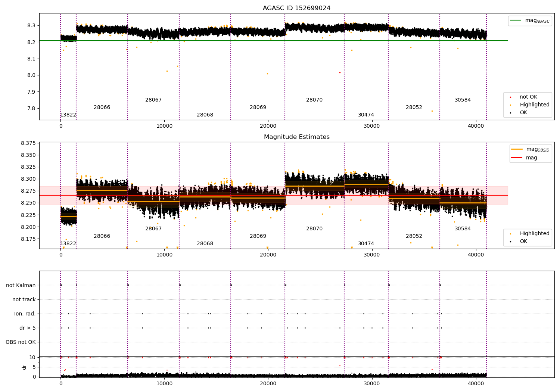Click OBSID 28067 in the Magnitude Estimates panel
Image resolution: width=560 pixels, height=392 pixels.
153,229
